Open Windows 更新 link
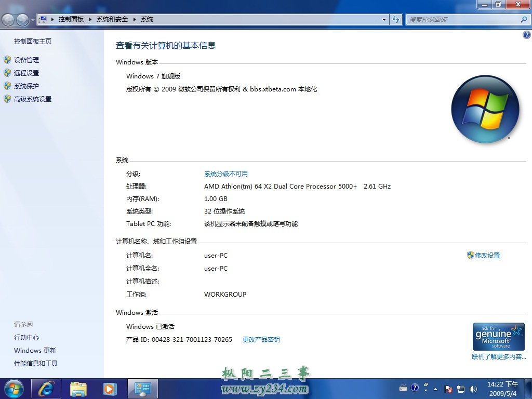 [35, 350]
